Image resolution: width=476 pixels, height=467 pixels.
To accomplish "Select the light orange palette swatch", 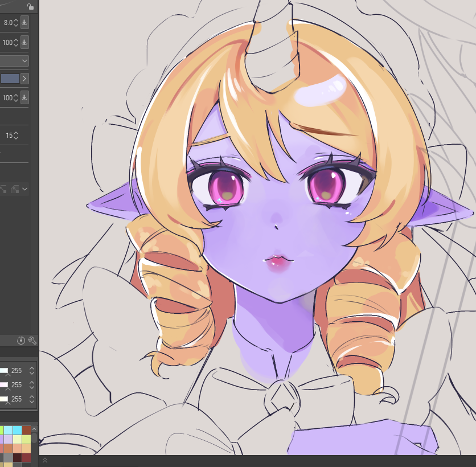I will pos(26,448).
